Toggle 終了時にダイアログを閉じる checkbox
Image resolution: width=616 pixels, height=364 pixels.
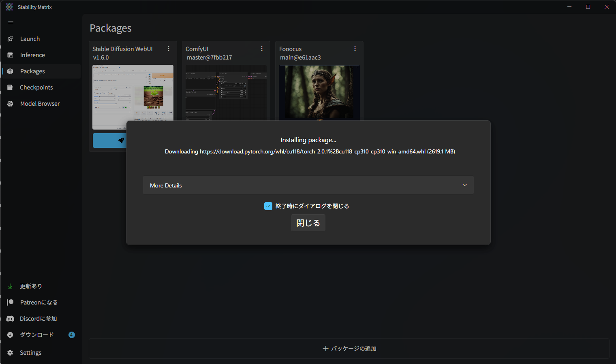click(x=268, y=206)
